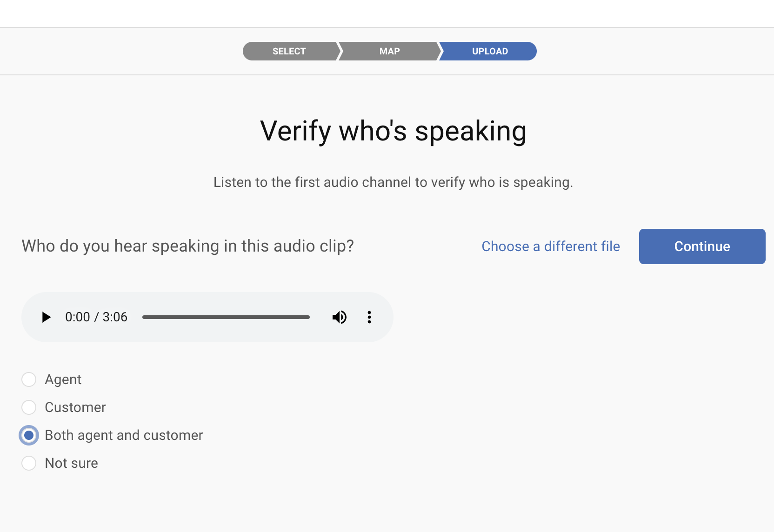Click Choose a different file link

551,246
